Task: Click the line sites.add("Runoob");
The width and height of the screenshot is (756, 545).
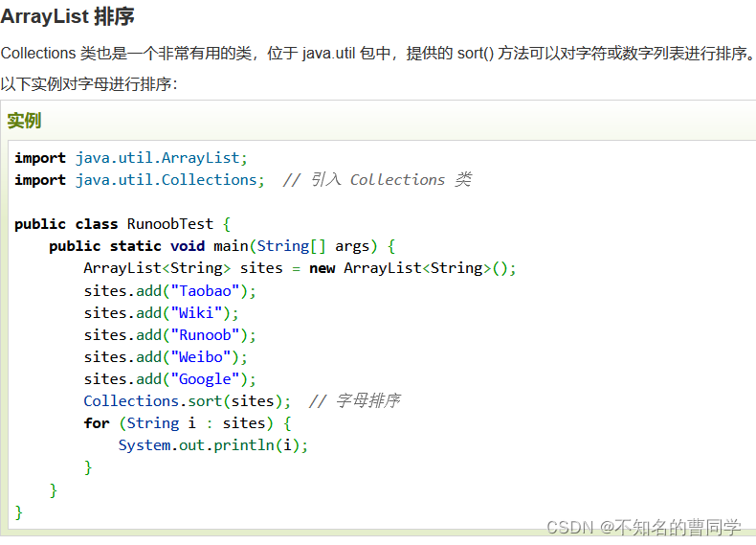Action: pyautogui.click(x=169, y=335)
